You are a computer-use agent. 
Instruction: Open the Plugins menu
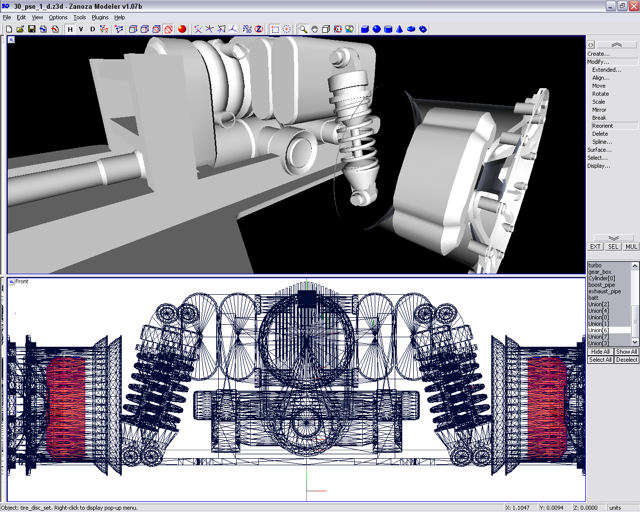pos(100,17)
